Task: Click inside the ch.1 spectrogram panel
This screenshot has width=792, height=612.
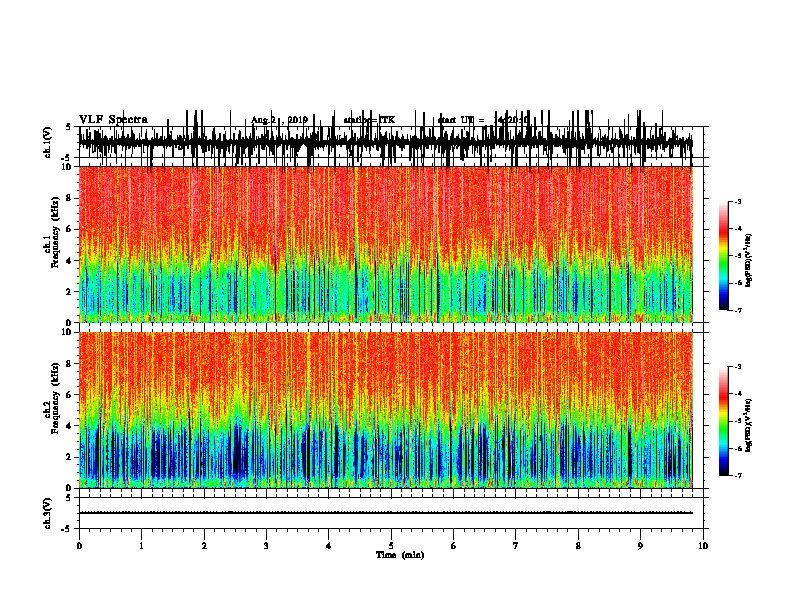Action: tap(385, 244)
